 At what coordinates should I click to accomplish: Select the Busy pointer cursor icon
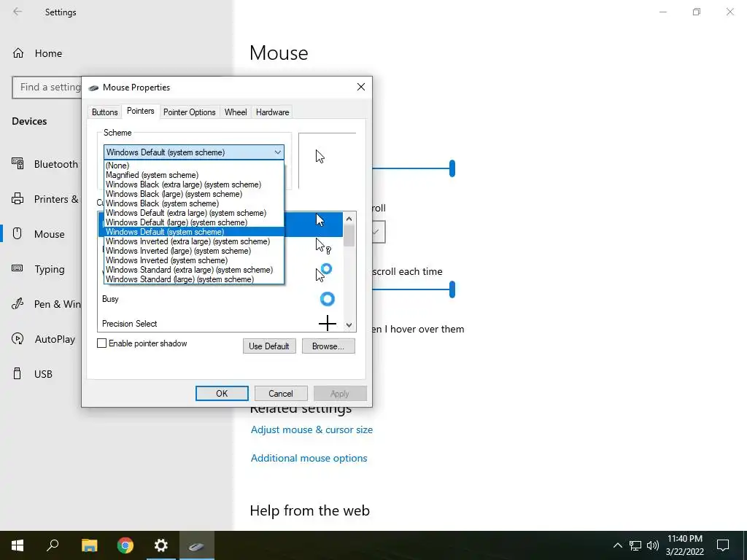tap(328, 299)
